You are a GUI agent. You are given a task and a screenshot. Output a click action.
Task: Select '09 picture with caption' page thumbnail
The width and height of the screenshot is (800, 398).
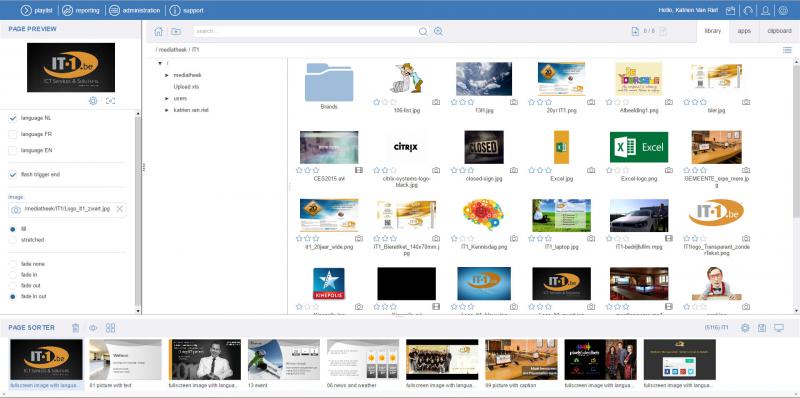coord(521,360)
